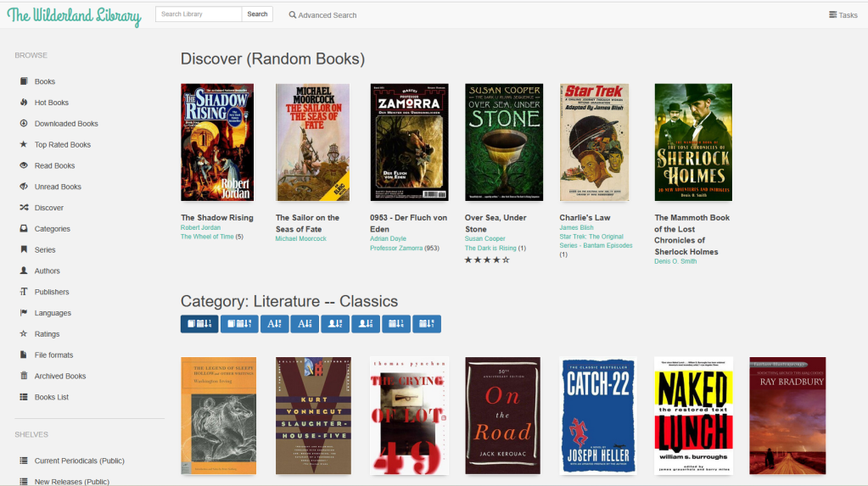Open Professor Zamorra series link
The width and height of the screenshot is (868, 486).
[x=395, y=248]
